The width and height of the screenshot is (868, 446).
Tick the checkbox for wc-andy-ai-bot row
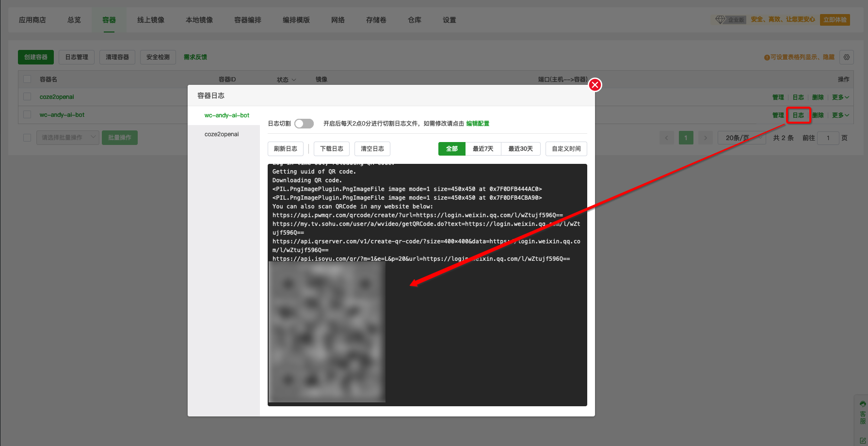27,114
